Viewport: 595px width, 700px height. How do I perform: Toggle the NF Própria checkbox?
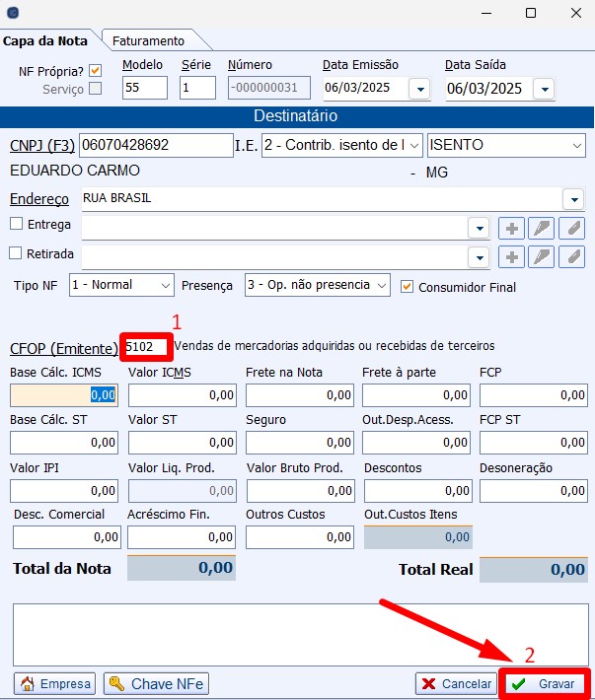click(x=96, y=71)
